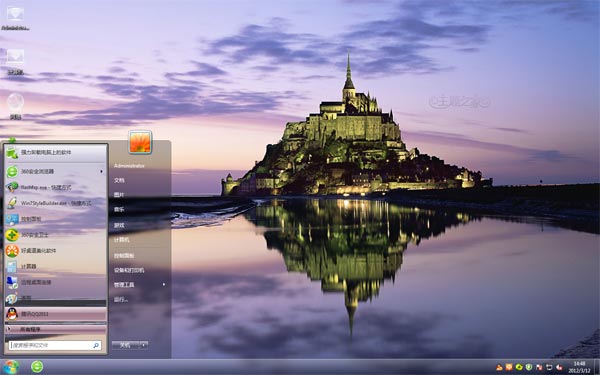
Task: Click Show desktop strip at taskbar end
Action: pos(596,367)
